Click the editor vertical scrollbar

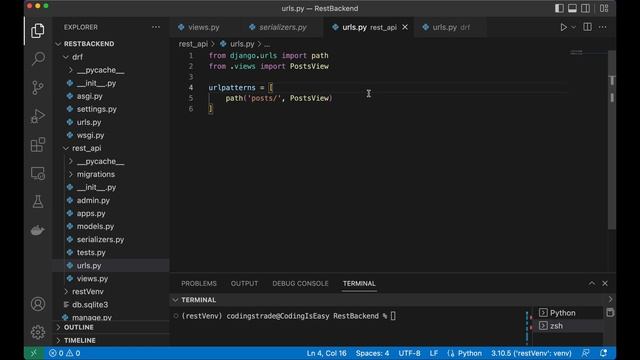pos(611,139)
